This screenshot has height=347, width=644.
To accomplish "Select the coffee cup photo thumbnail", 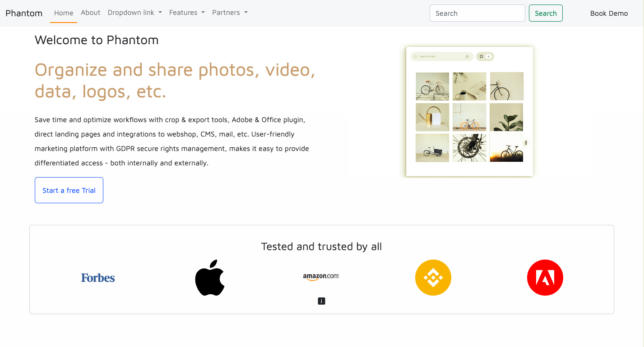I will click(469, 86).
